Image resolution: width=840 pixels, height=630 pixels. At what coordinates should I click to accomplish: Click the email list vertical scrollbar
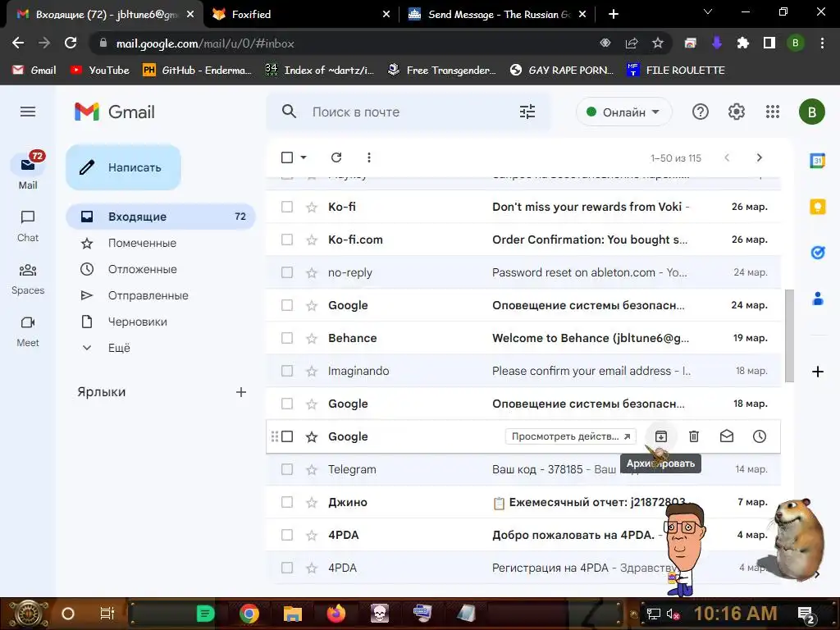click(789, 336)
